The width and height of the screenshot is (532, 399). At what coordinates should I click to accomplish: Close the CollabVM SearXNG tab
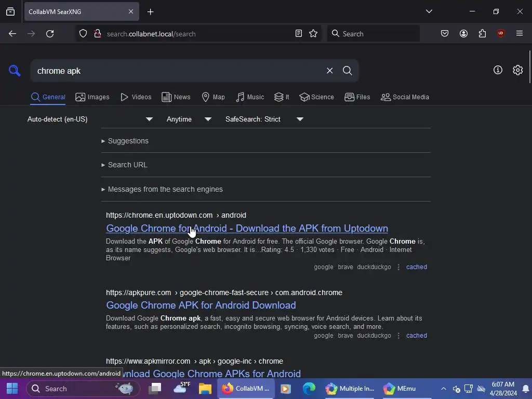(x=131, y=11)
